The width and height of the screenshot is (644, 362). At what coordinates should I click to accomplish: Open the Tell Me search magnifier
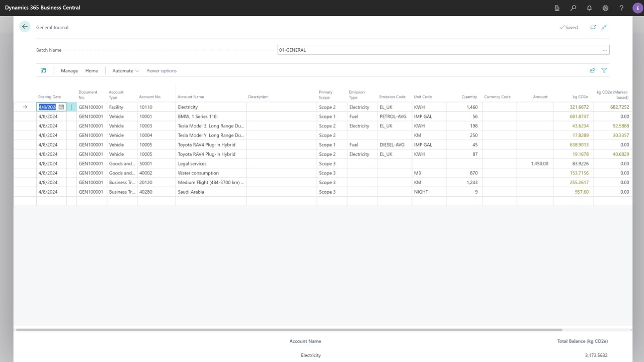(x=573, y=8)
